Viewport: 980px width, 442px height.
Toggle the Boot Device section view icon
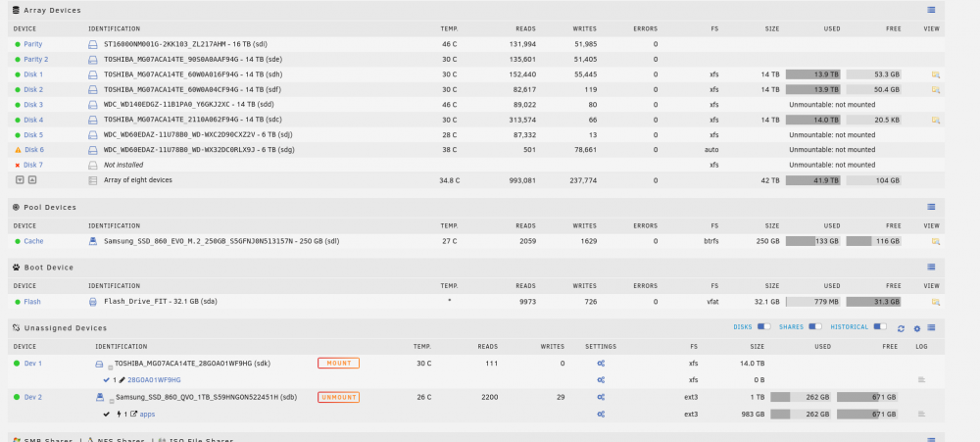(x=931, y=267)
